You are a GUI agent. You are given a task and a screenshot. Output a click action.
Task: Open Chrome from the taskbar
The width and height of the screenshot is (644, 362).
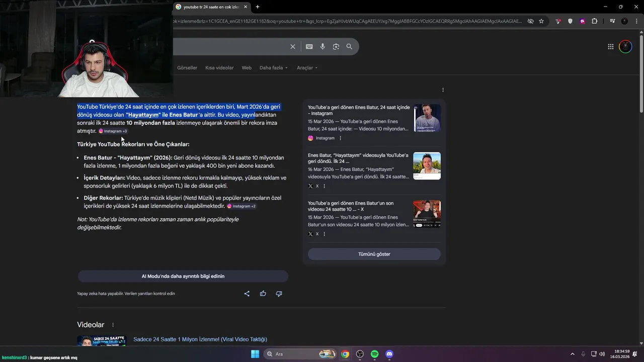coord(345,354)
